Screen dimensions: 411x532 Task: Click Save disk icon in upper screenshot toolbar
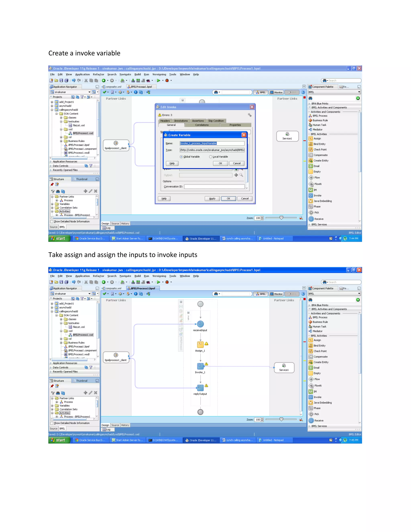pos(61,80)
